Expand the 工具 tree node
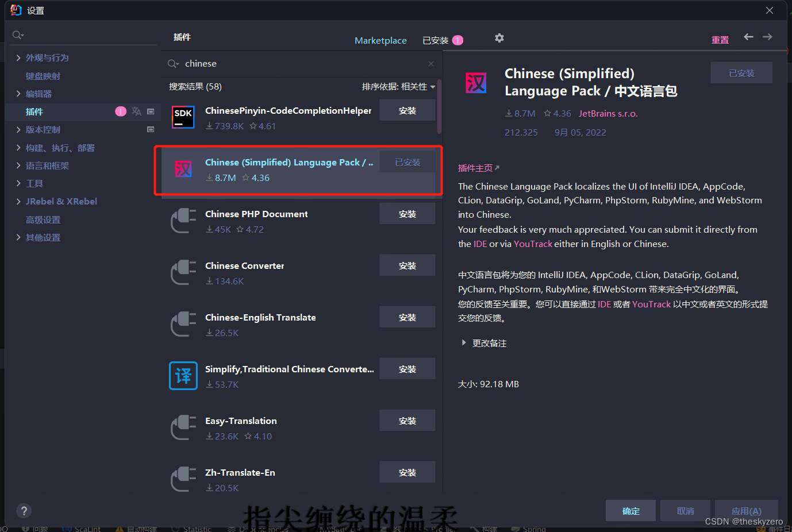792x532 pixels. (x=18, y=183)
